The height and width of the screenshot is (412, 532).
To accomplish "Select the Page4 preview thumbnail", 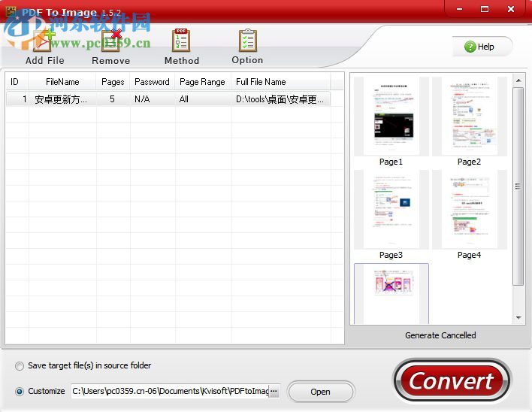I will 470,210.
